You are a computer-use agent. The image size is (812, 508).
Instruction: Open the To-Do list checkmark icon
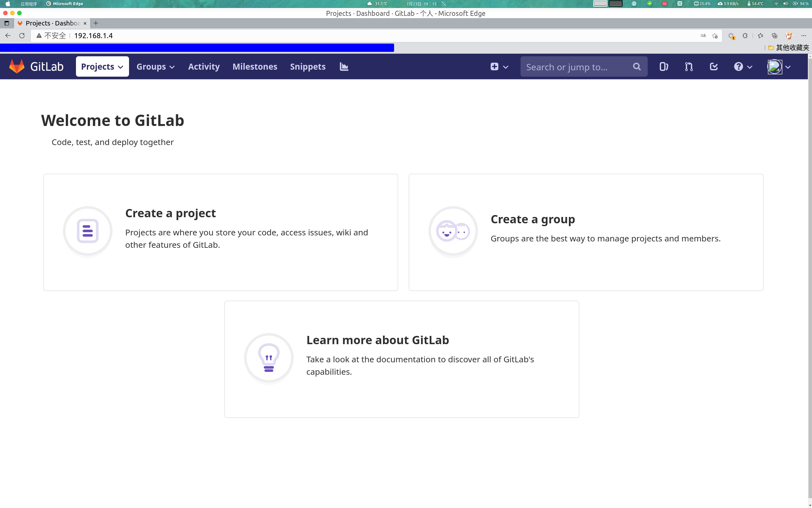click(714, 66)
